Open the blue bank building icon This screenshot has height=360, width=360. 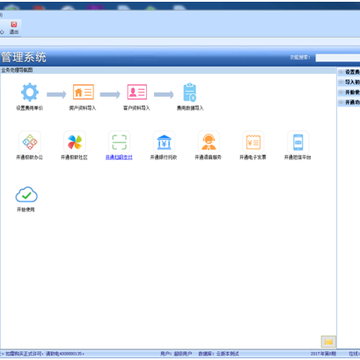[x=164, y=142]
